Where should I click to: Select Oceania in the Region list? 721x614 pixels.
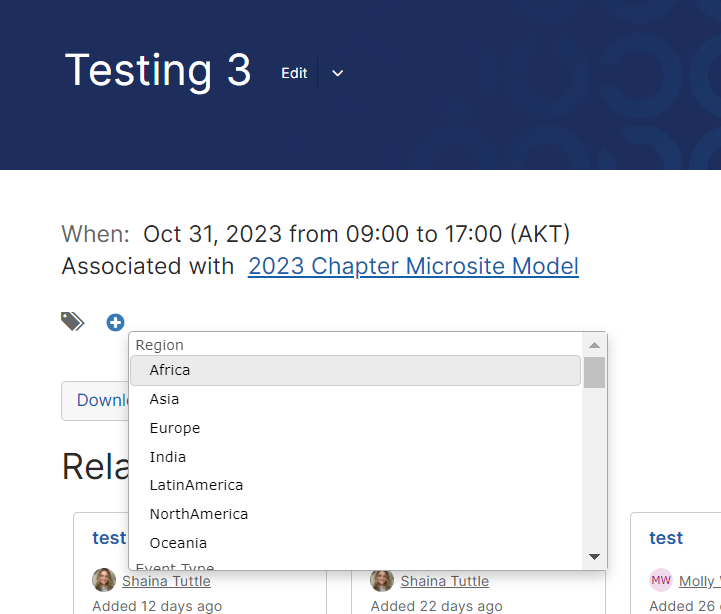(x=178, y=543)
